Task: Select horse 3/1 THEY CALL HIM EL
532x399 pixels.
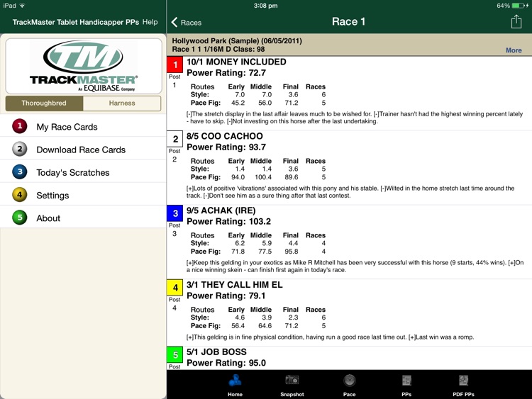Action: 235,284
